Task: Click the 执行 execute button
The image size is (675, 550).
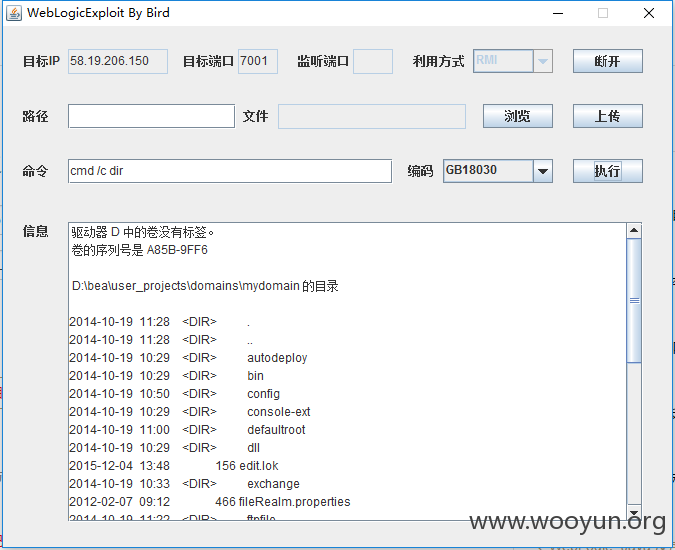Action: click(607, 171)
